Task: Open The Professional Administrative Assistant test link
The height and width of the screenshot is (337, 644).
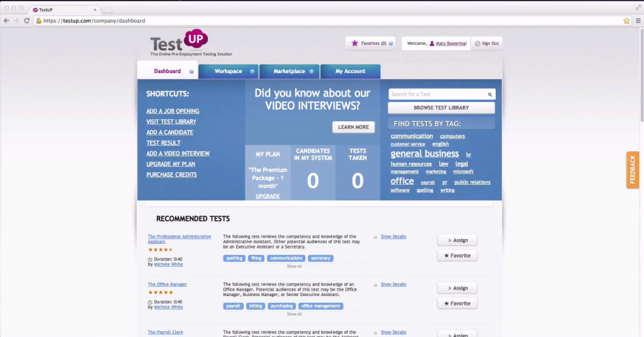Action: coord(179,239)
